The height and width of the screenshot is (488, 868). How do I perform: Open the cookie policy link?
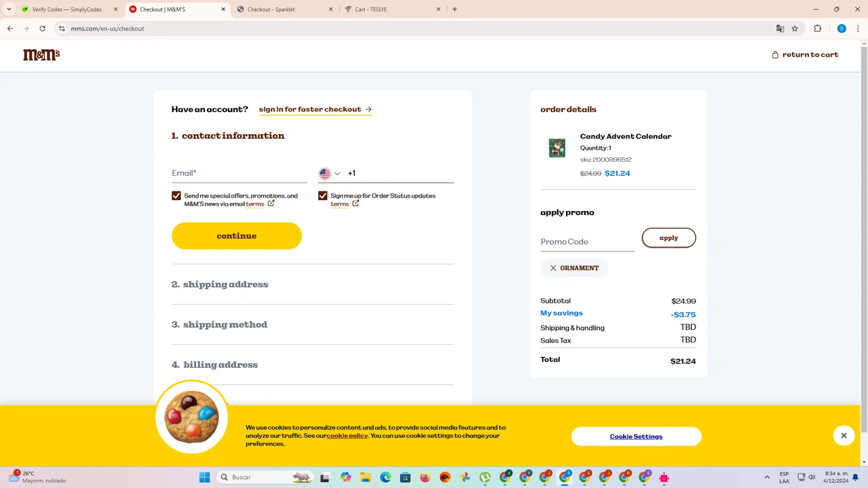click(x=347, y=435)
